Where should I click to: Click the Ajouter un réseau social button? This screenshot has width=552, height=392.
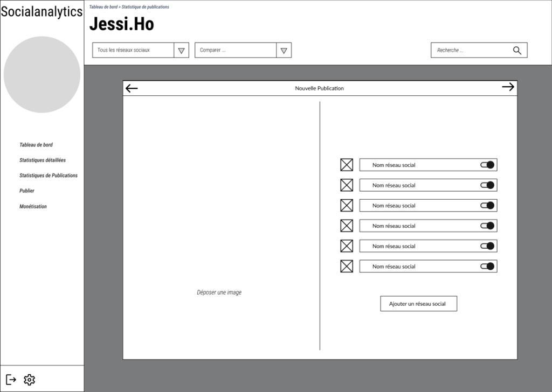click(x=418, y=304)
